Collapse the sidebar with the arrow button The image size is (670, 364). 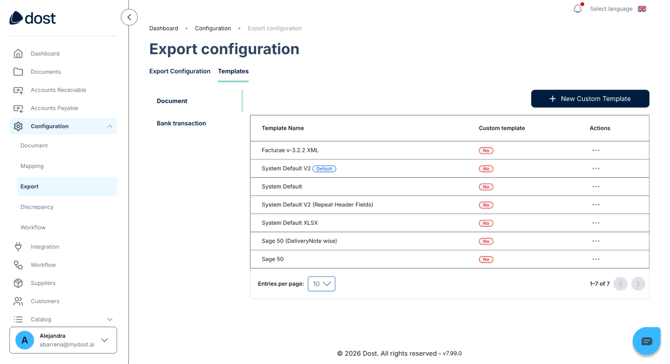coord(129,18)
